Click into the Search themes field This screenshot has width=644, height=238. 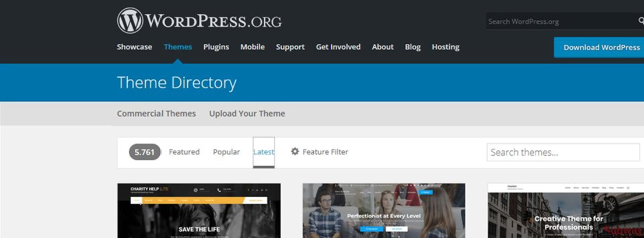coord(563,152)
